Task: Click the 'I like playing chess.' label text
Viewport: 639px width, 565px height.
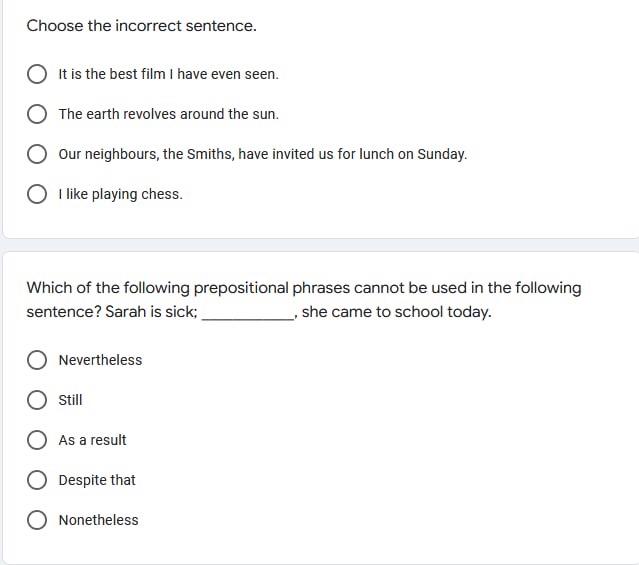Action: [x=120, y=194]
